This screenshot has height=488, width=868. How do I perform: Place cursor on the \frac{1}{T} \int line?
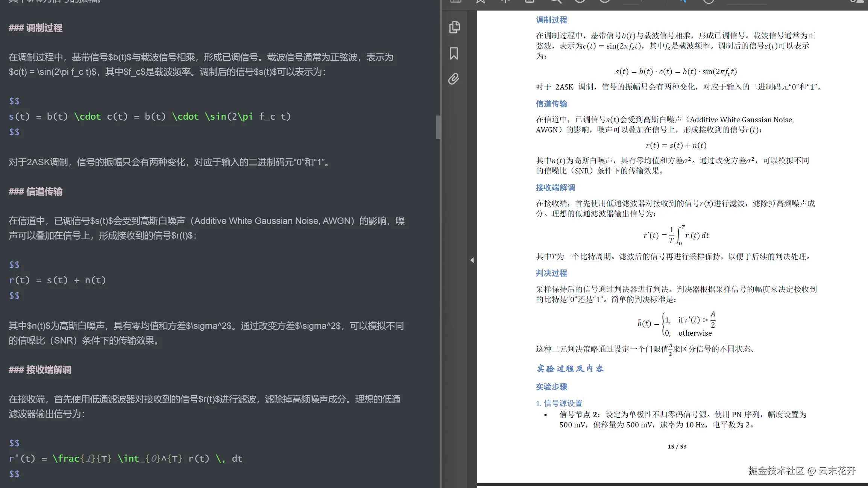coord(125,459)
